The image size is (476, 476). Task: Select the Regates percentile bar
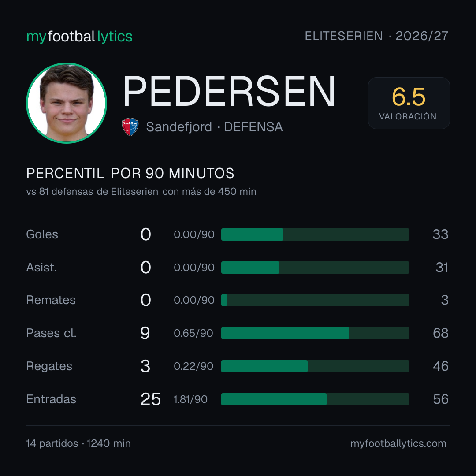(x=315, y=366)
